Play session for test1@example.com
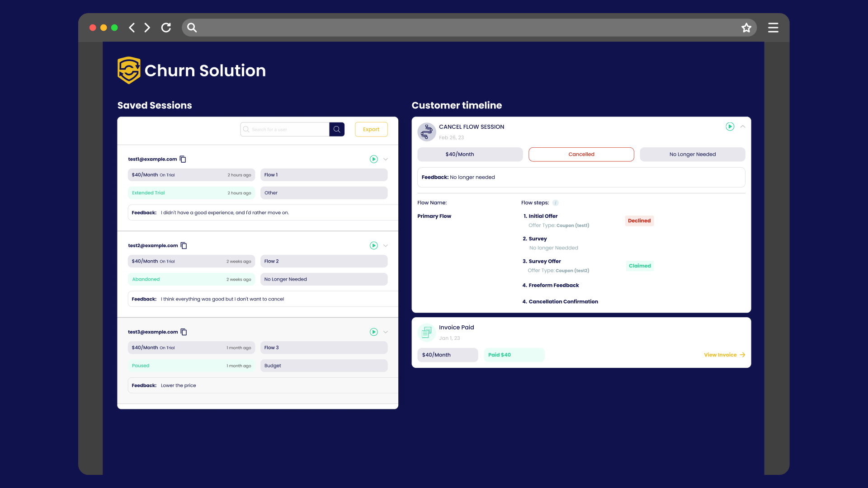The image size is (868, 488). point(374,159)
